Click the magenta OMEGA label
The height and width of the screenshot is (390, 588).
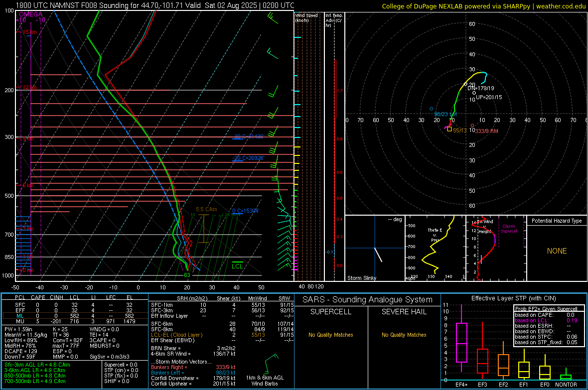pyautogui.click(x=30, y=14)
